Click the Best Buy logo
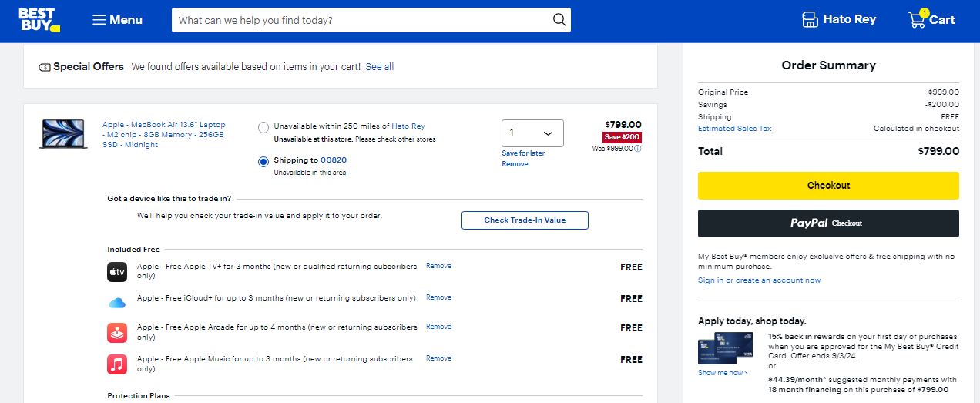Viewport: 980px width, 403px height. [x=39, y=20]
